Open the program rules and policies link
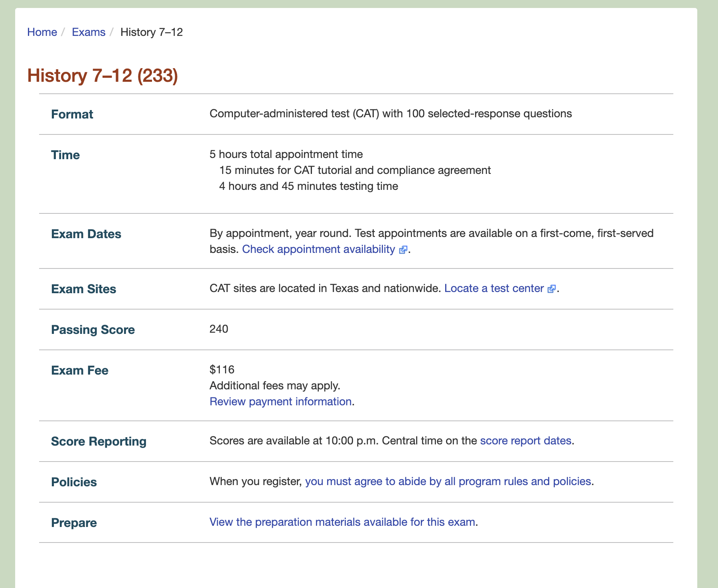The image size is (718, 588). tap(448, 481)
